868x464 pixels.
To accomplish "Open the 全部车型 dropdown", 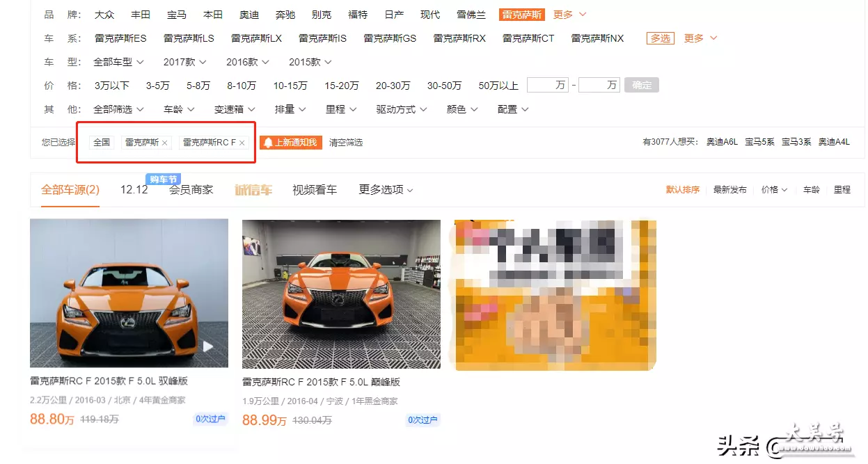I will coord(118,62).
